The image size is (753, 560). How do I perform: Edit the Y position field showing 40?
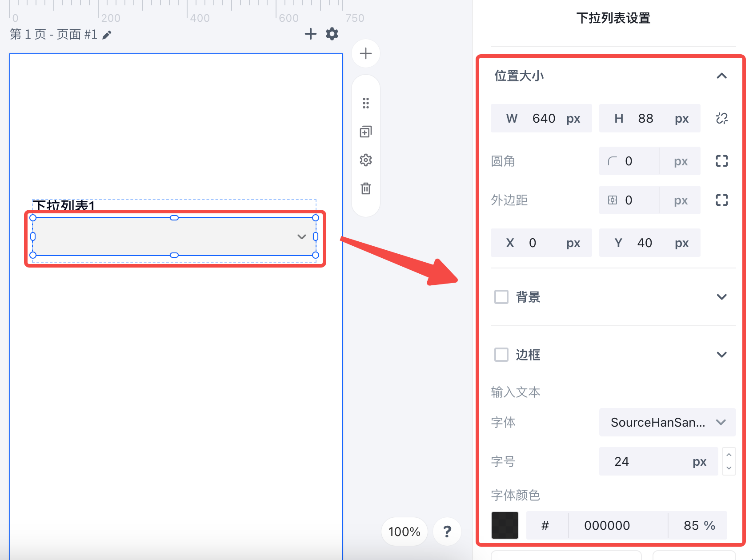coord(649,243)
